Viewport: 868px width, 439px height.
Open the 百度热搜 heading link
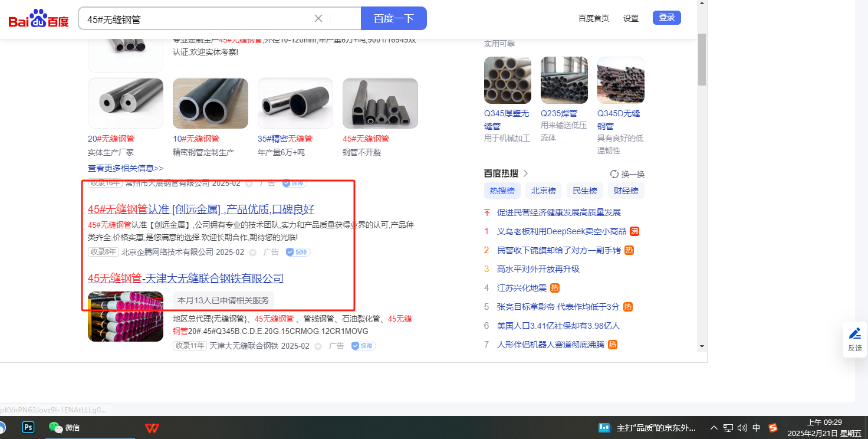pos(506,173)
